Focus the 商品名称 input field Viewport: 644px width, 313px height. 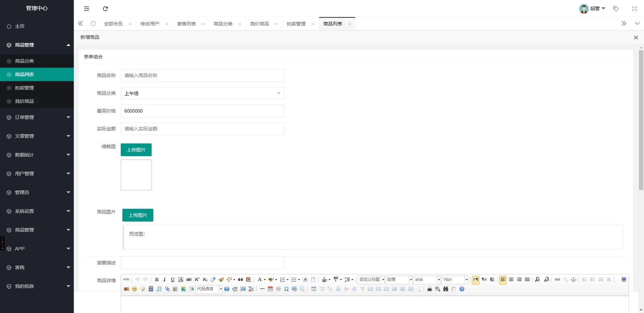pos(202,75)
